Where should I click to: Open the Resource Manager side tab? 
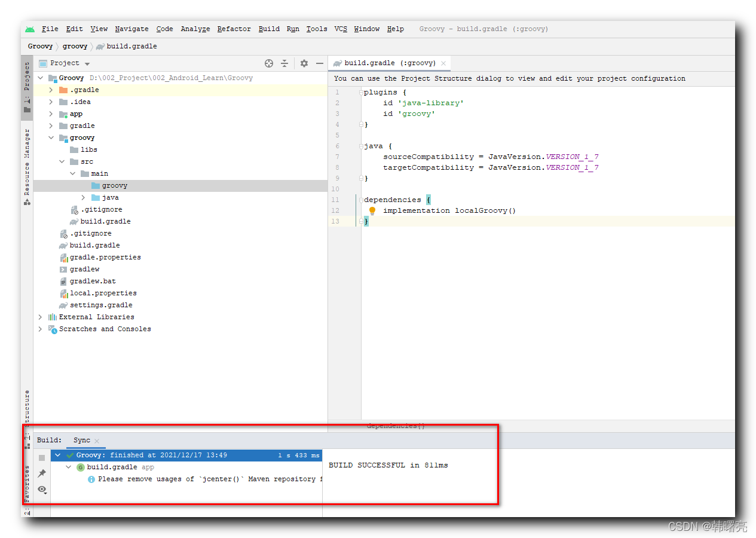tap(27, 166)
